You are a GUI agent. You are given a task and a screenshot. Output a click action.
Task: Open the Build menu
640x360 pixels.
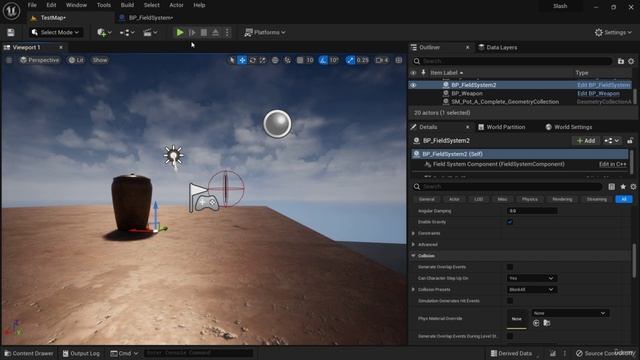(127, 5)
